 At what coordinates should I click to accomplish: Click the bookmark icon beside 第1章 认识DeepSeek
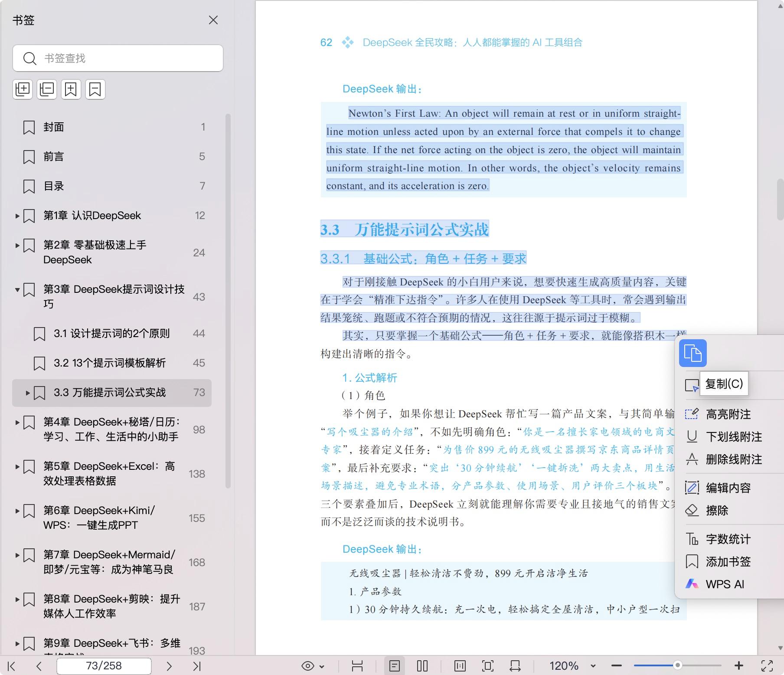(29, 216)
